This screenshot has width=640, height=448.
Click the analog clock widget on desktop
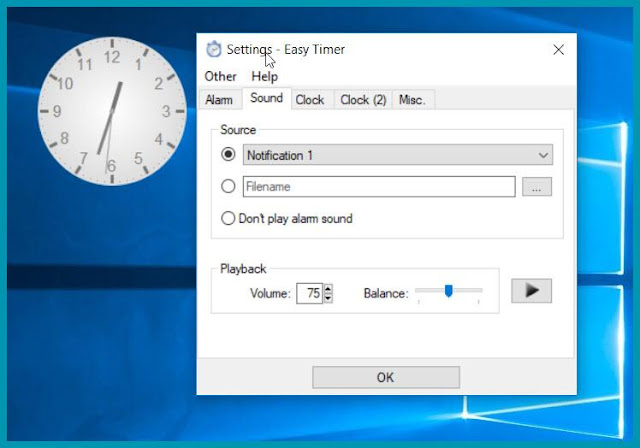coord(112,111)
